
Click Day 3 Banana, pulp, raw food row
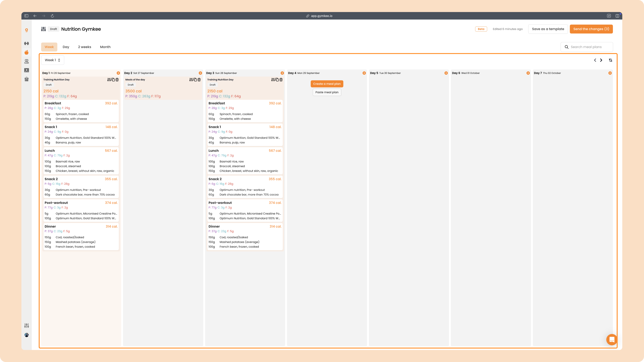(x=245, y=143)
